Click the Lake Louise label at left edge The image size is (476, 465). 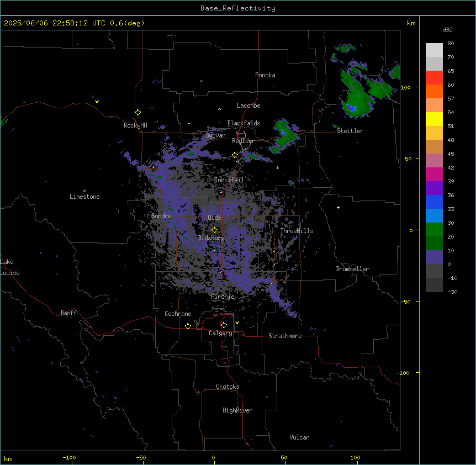tap(10, 267)
